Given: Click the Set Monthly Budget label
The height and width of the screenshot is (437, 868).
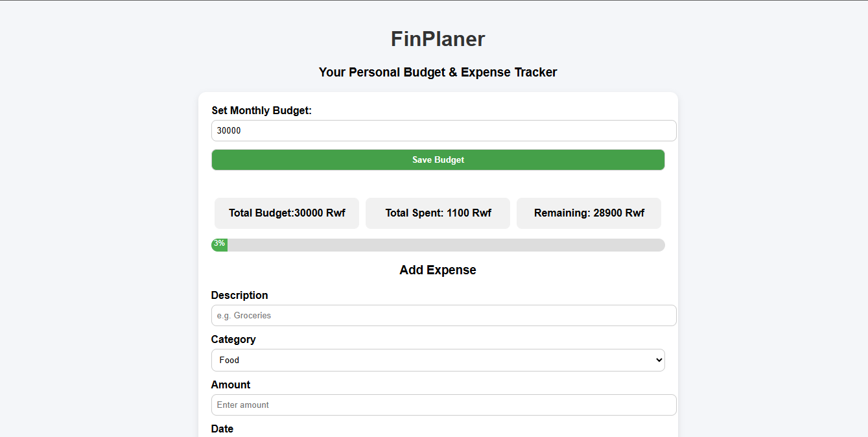Looking at the screenshot, I should 261,111.
